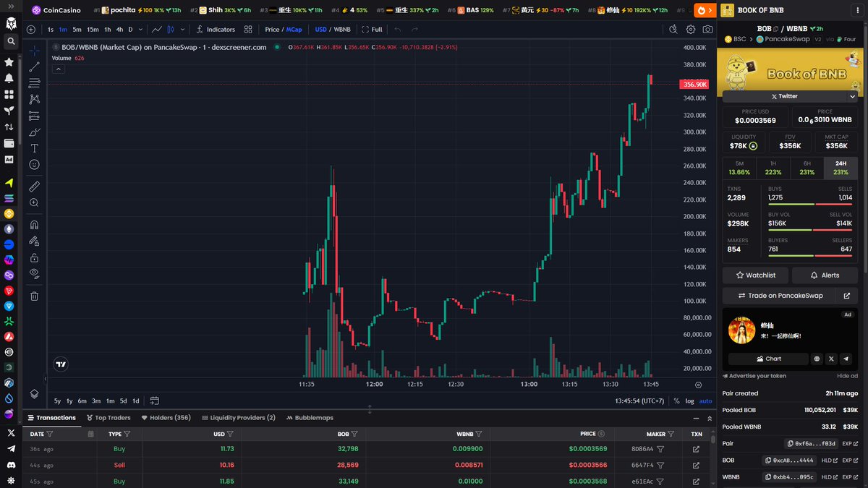This screenshot has height=488, width=868.
Task: Open the Alerts button
Action: 825,275
